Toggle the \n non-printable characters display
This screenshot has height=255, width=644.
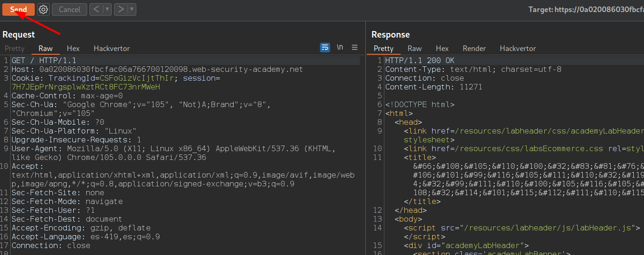pyautogui.click(x=340, y=47)
